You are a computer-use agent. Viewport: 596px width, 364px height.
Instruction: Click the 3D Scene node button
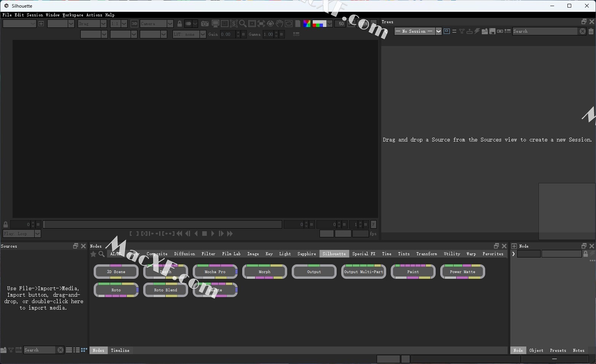116,272
